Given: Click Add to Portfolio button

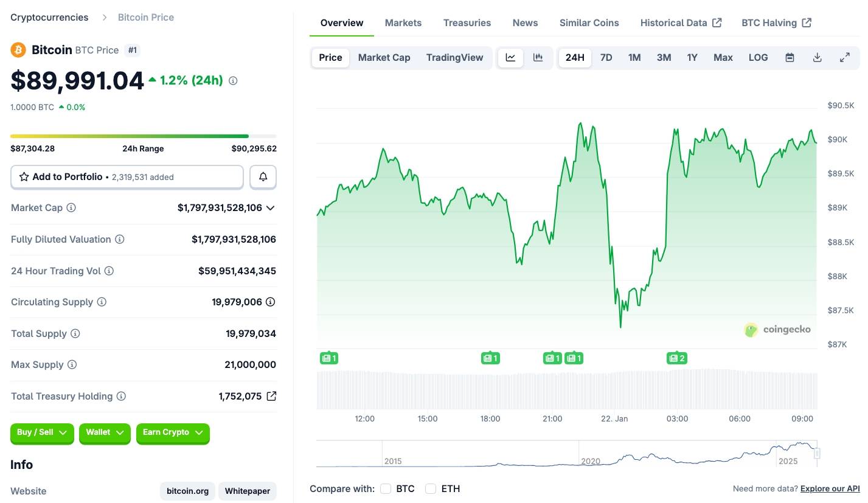Looking at the screenshot, I should [x=127, y=177].
